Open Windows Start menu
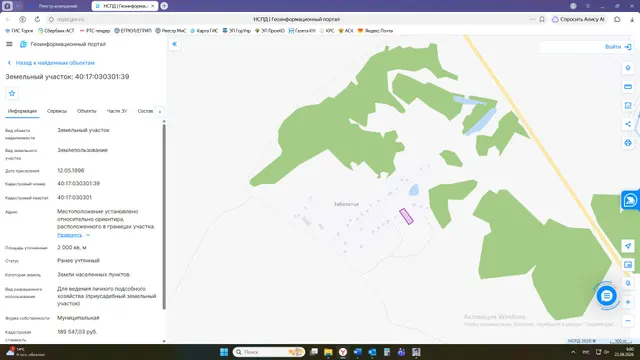Image resolution: width=640 pixels, height=360 pixels. 224,352
